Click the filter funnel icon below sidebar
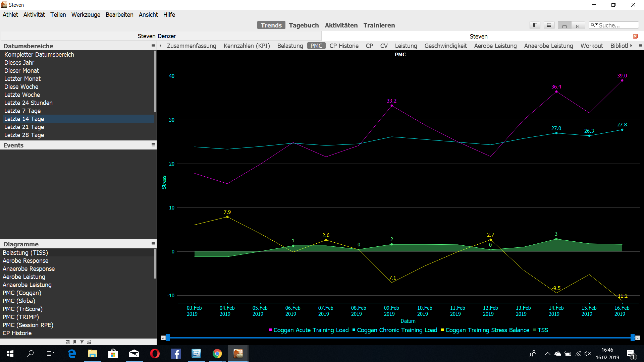 pos(82,342)
